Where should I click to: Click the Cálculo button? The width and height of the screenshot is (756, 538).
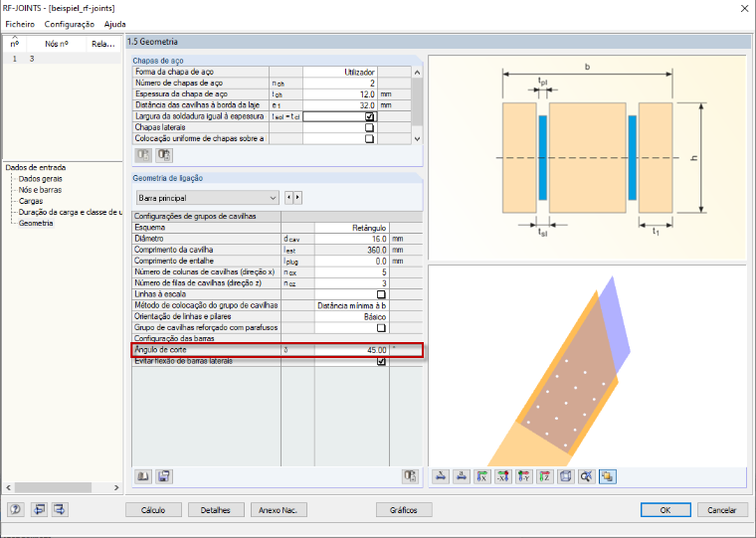pos(153,510)
